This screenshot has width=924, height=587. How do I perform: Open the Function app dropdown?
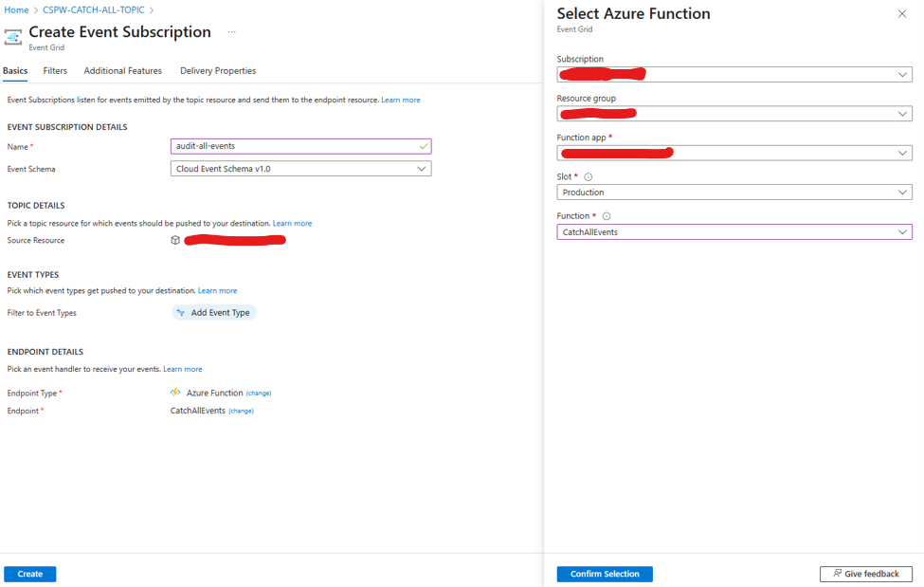click(x=734, y=153)
